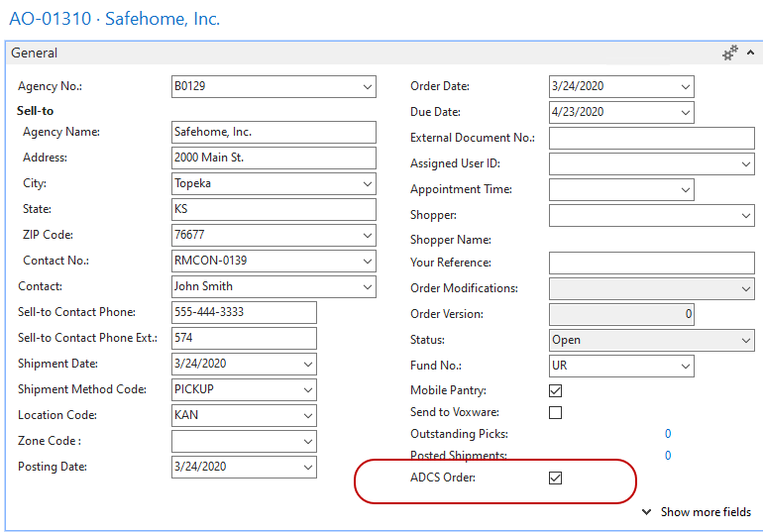This screenshot has height=532, width=763.
Task: Open the Due Date dropdown arrow
Action: (x=686, y=113)
